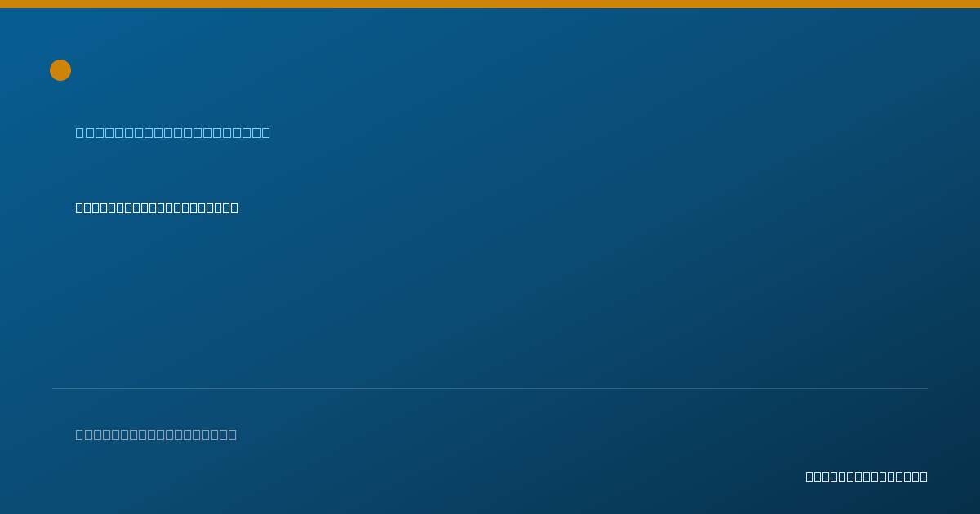Click the first glyph box of the light blue line
Screen dimensions: 980x514
click(80, 132)
